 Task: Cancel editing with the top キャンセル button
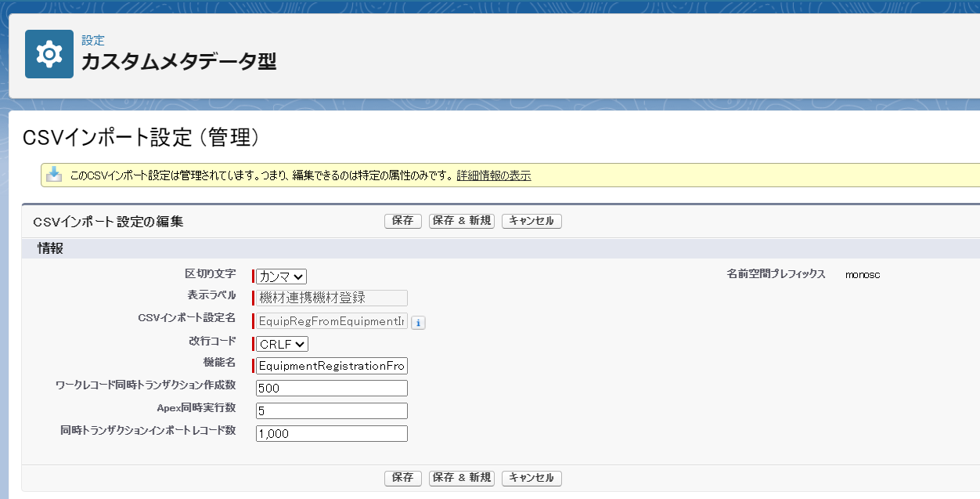[531, 221]
